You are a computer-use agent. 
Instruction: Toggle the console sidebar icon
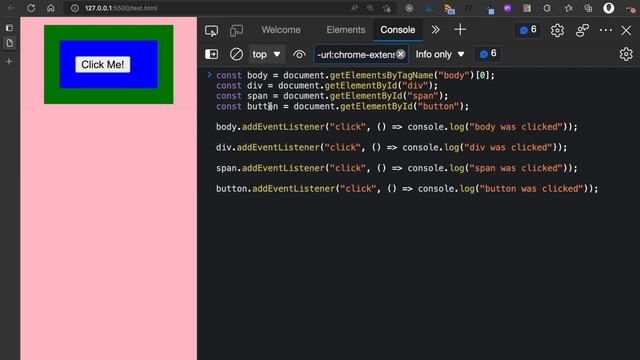click(x=211, y=54)
